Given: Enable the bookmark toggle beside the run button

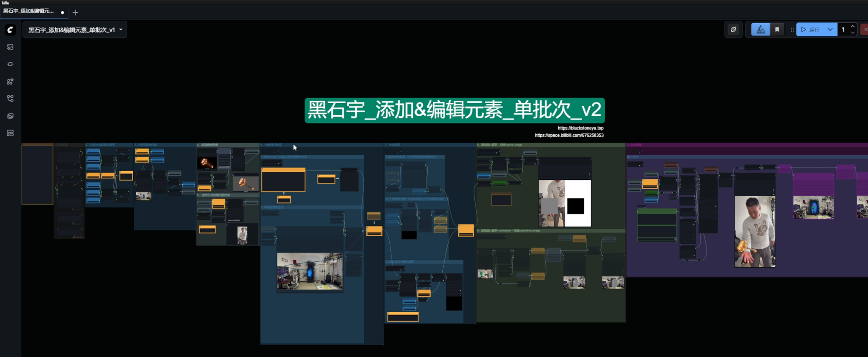Looking at the screenshot, I should point(777,29).
